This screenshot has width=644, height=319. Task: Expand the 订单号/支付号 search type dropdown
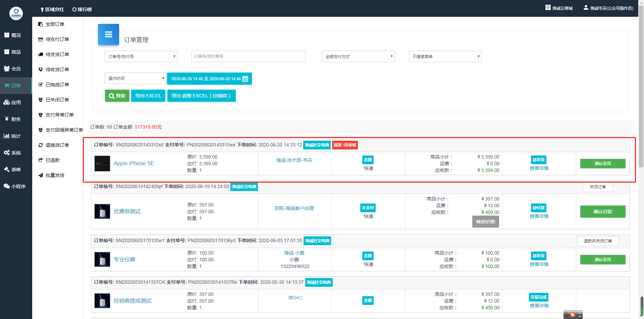point(141,56)
